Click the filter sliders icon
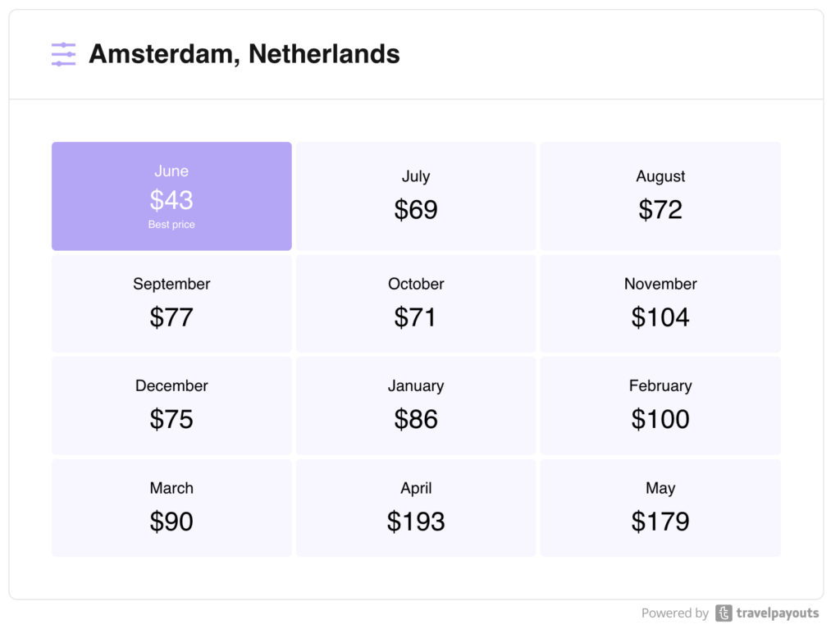 tap(63, 54)
